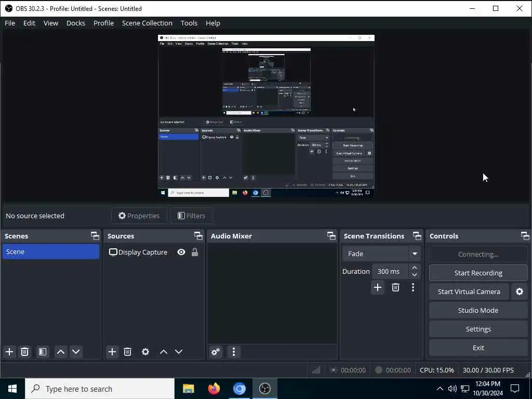
Task: Open advanced audio properties gears icon
Action: [216, 352]
